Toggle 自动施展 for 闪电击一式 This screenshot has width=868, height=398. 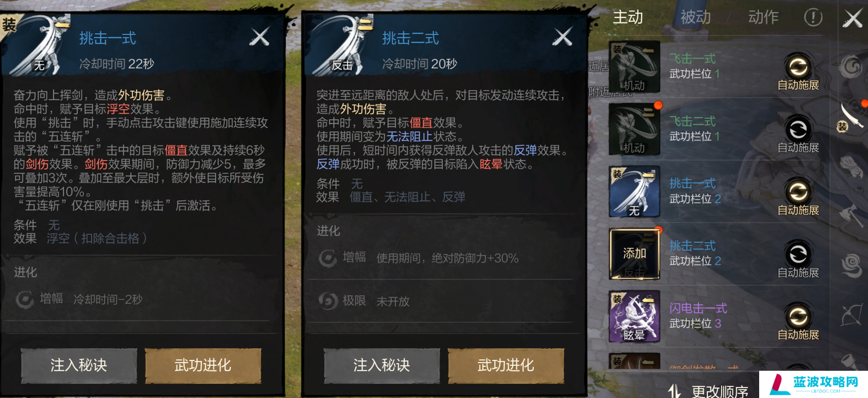(798, 322)
